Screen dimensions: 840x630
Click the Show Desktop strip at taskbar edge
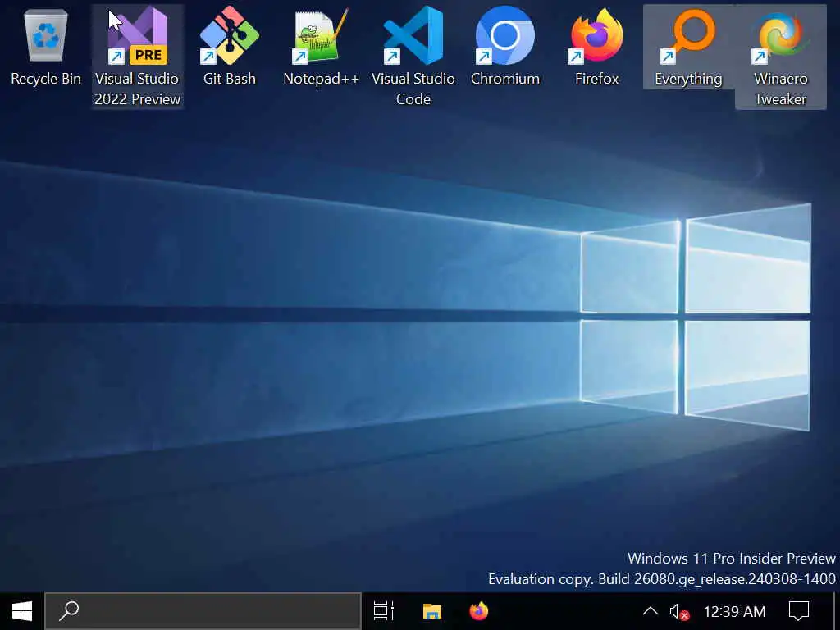836,611
